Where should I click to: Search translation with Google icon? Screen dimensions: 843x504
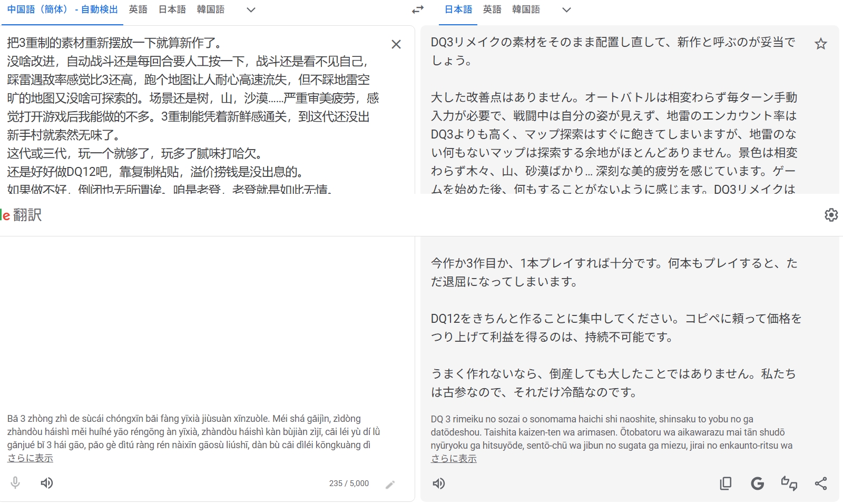[x=757, y=483]
